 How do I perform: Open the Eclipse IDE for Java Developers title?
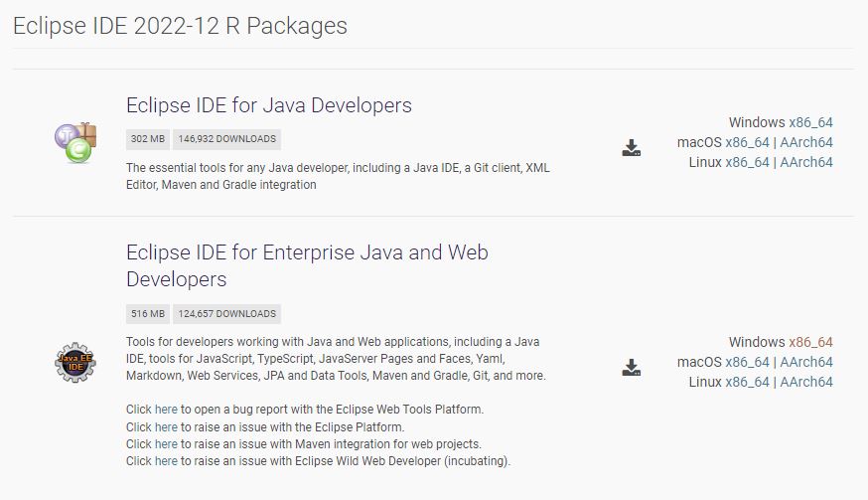[269, 105]
